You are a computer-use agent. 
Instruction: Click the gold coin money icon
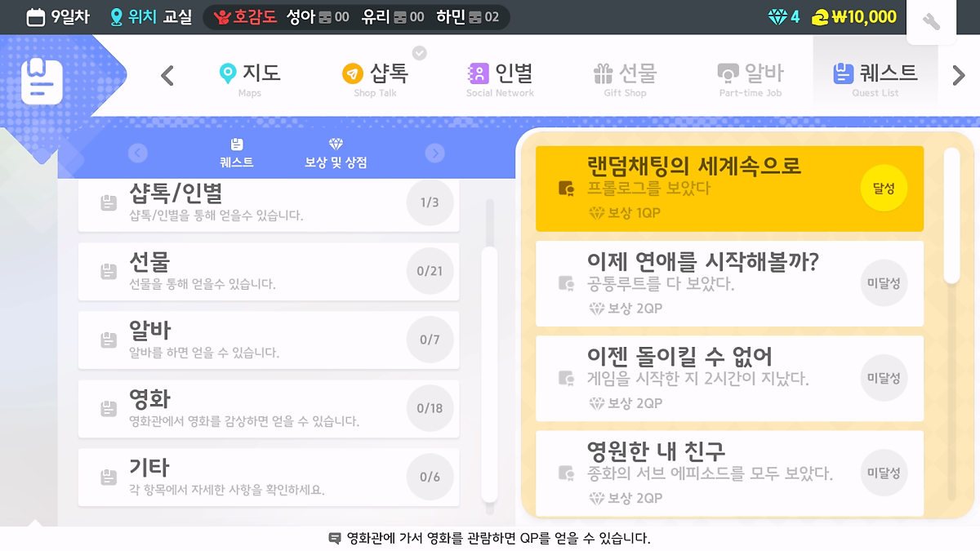click(820, 17)
